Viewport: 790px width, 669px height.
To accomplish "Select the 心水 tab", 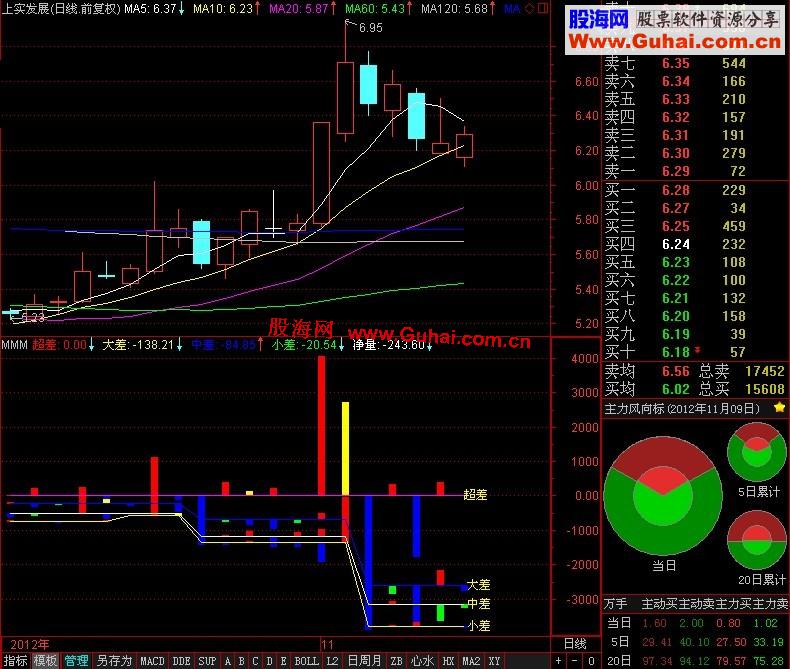I will (x=422, y=660).
